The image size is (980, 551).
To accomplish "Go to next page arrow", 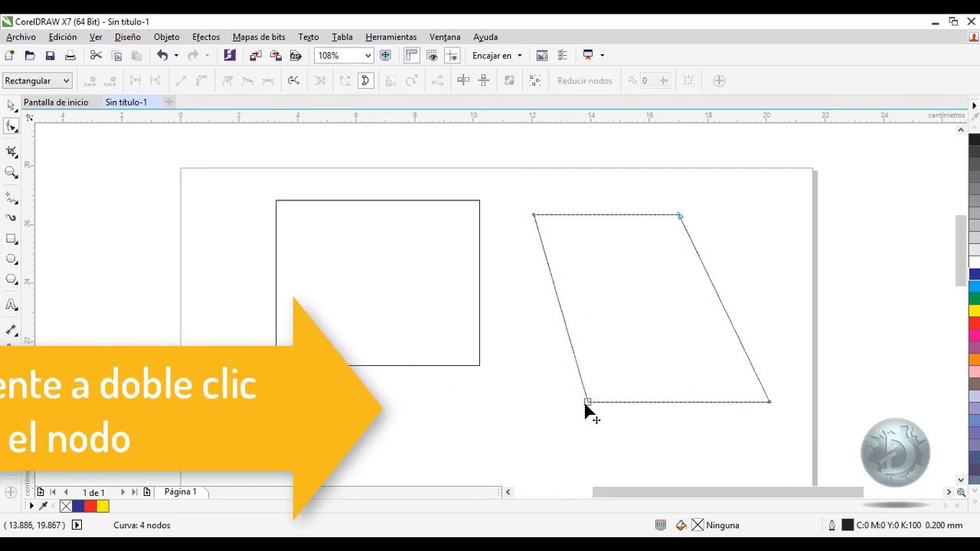I will [122, 492].
